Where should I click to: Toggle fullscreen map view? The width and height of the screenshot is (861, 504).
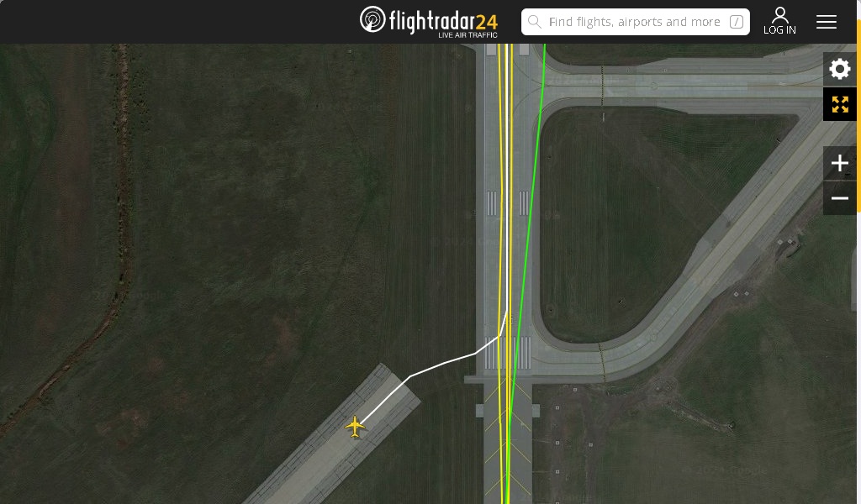[x=840, y=104]
